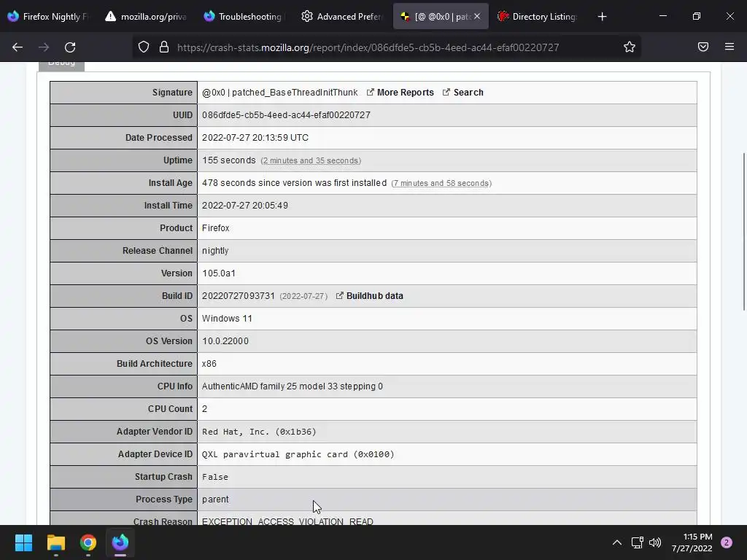Reload the crash report page

point(70,47)
